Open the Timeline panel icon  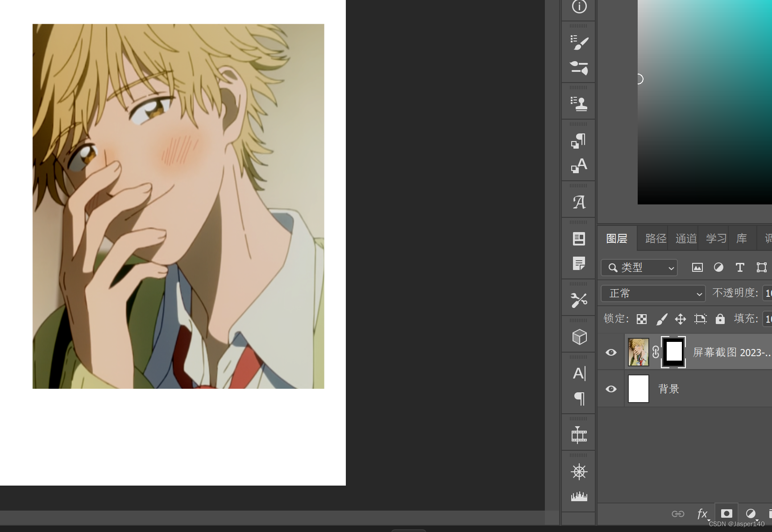click(x=579, y=435)
